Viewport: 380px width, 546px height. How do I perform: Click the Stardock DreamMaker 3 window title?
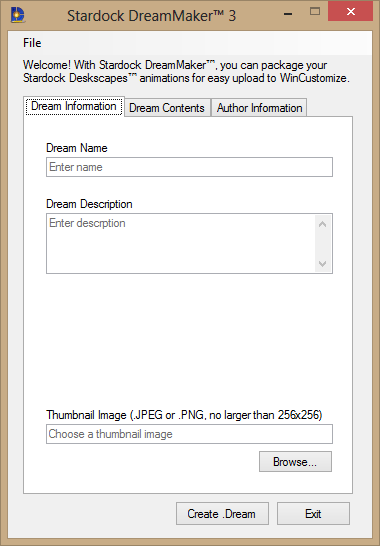(x=152, y=16)
